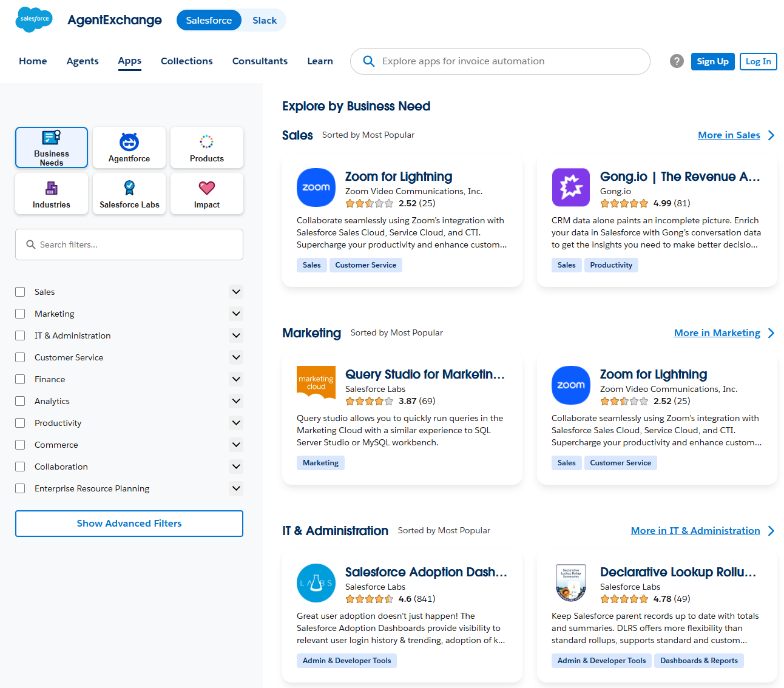Click the Explore apps search field
This screenshot has width=784, height=688.
pos(500,61)
